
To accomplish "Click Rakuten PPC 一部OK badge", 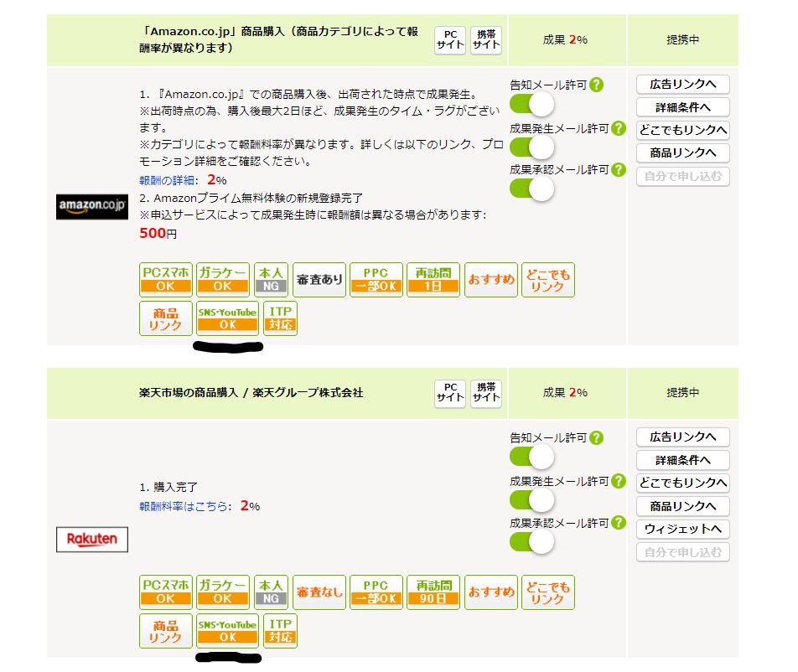I will tap(376, 592).
